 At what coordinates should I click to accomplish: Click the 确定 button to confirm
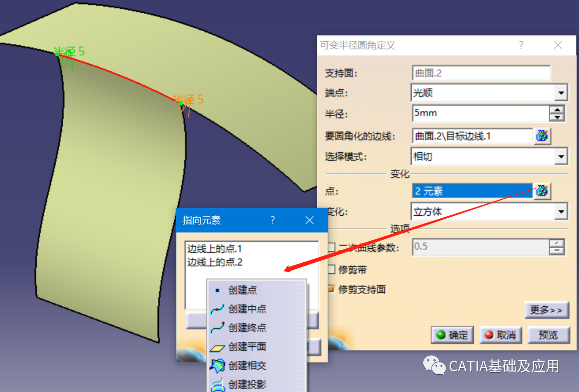pos(452,335)
